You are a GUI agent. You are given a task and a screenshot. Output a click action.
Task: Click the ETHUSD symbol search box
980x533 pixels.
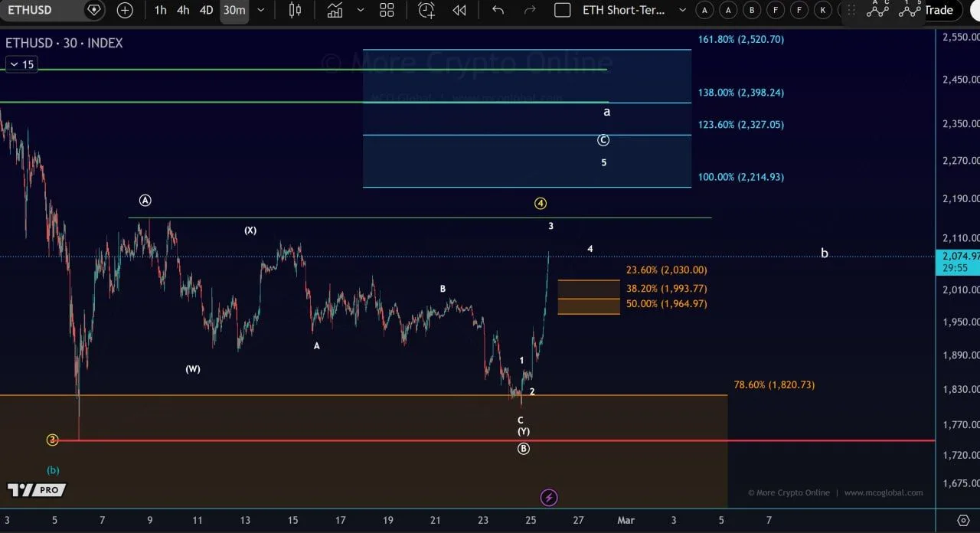point(38,10)
